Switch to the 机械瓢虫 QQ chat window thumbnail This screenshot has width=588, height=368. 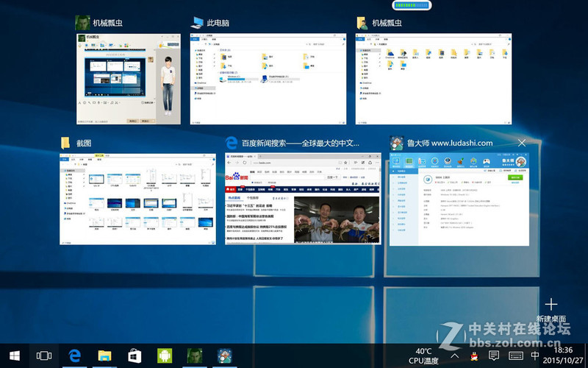[129, 79]
